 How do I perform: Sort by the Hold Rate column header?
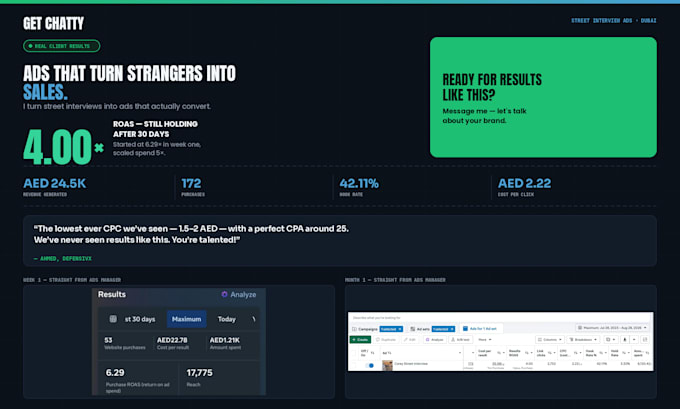click(615, 353)
